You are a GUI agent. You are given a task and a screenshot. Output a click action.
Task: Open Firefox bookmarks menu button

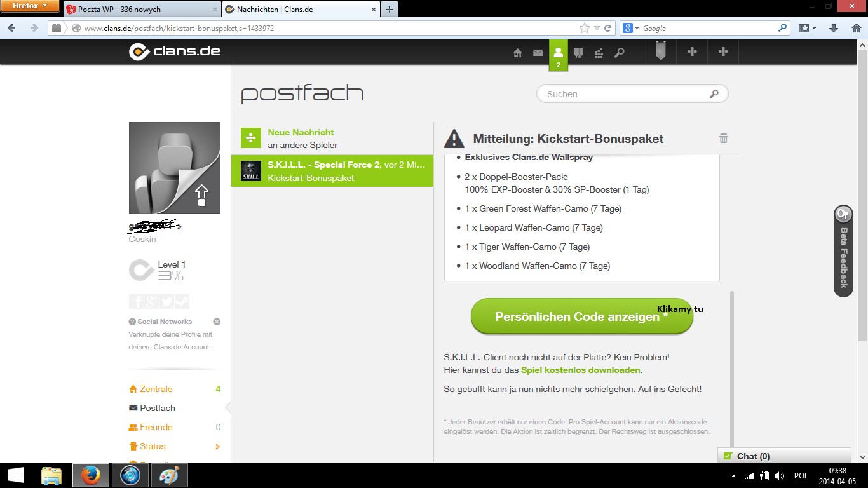(808, 28)
